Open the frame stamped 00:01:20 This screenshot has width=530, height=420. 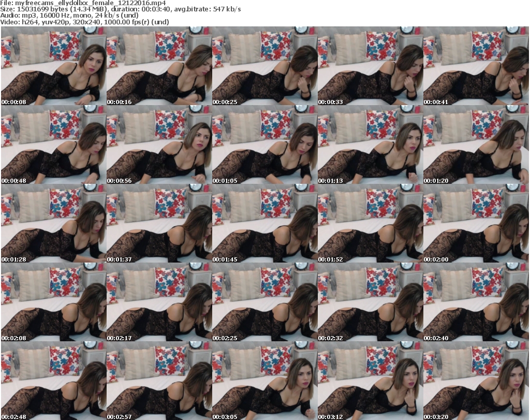pos(476,144)
